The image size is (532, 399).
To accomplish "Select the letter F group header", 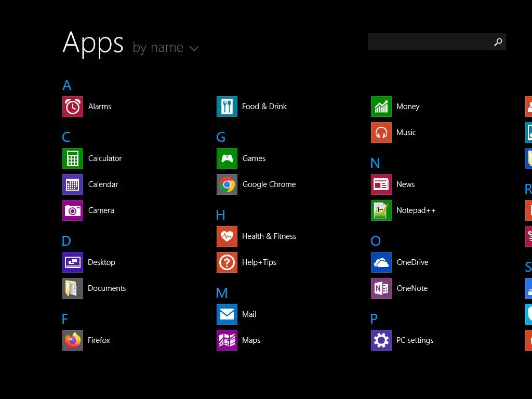I will coord(65,319).
